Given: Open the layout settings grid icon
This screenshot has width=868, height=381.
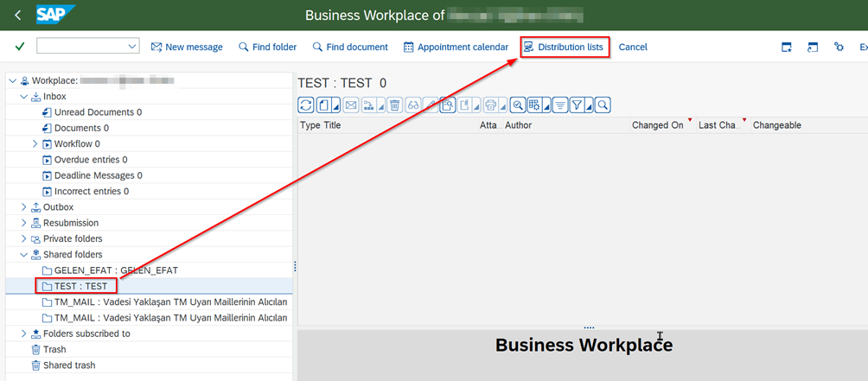Looking at the screenshot, I should point(535,105).
